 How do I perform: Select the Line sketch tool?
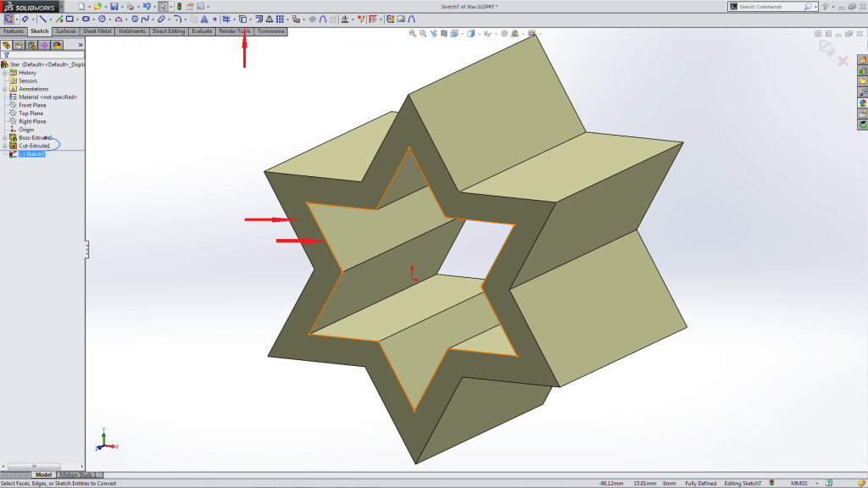point(42,19)
